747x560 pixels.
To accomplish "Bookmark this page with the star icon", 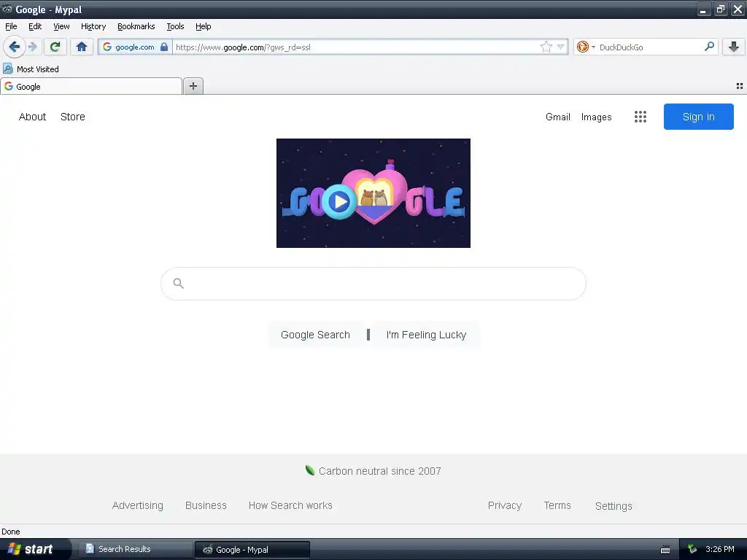I will point(546,47).
